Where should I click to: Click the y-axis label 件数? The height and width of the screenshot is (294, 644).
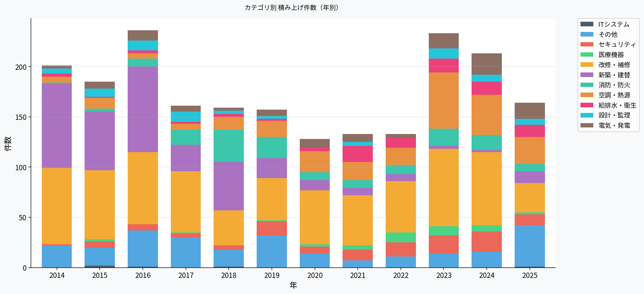tap(8, 143)
